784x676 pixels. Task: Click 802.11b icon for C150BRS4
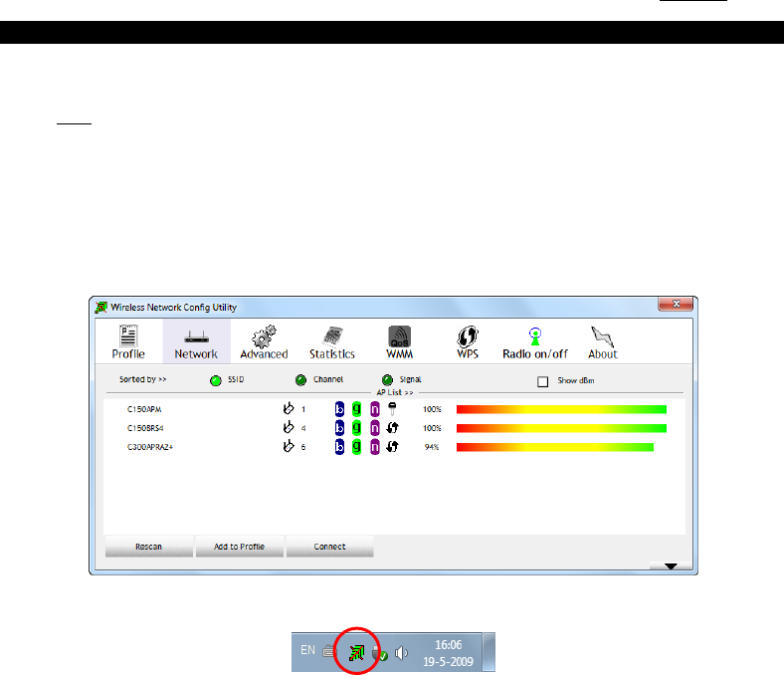coord(339,428)
